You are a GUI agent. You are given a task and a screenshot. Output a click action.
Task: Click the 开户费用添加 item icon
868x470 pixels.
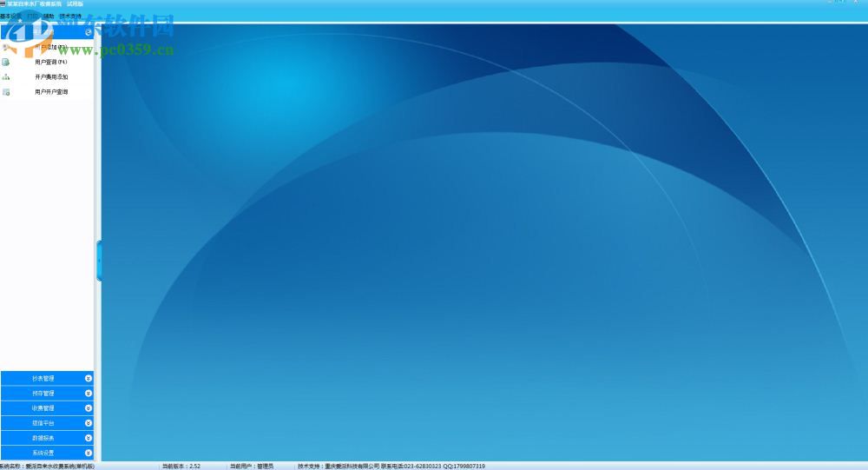[6, 77]
